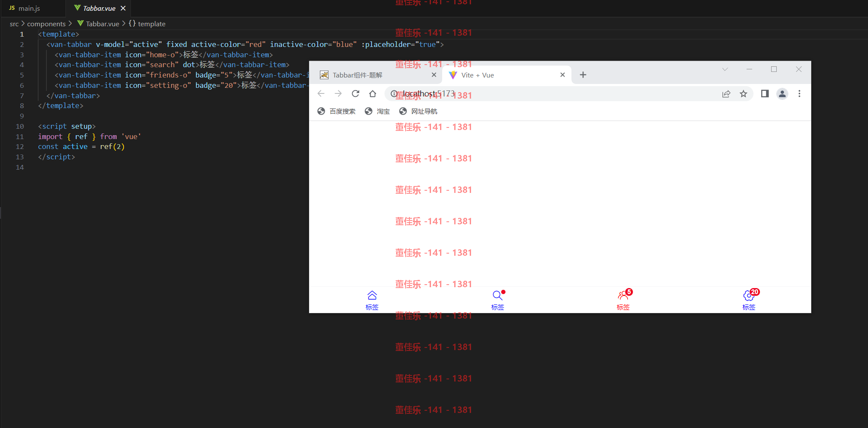Image resolution: width=868 pixels, height=428 pixels.
Task: Click the closing </template> tag on line 8
Action: pyautogui.click(x=61, y=105)
